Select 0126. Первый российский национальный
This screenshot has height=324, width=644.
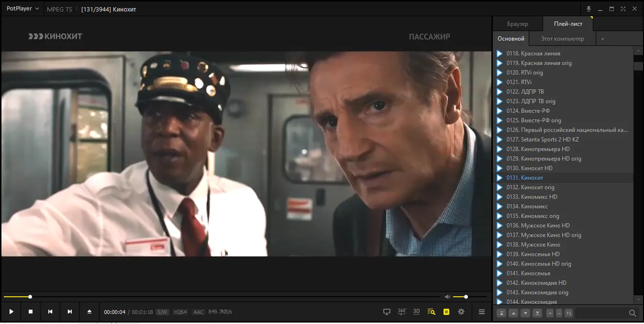[x=563, y=130]
